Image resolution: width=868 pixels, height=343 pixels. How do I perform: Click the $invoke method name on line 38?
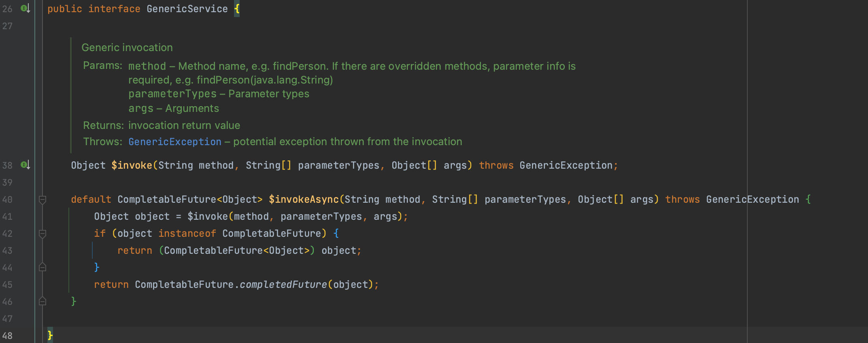point(132,165)
